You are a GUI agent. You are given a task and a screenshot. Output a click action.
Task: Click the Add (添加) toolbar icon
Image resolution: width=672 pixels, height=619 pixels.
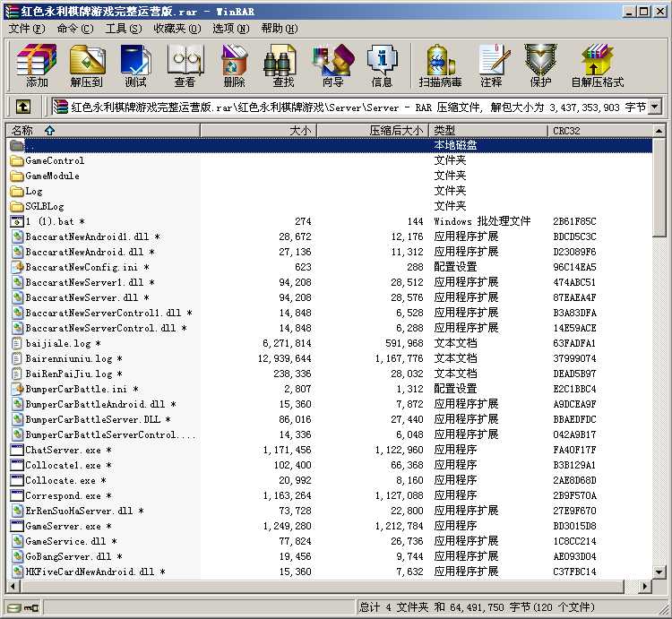(x=37, y=65)
